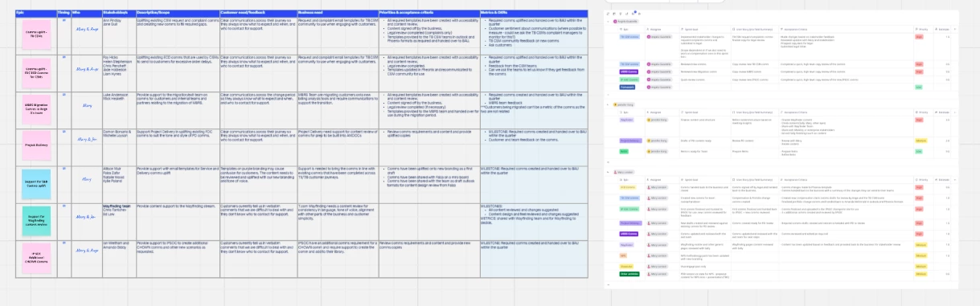
Task: Click the notification-dotted icon in the table toolbar
Action: (634, 14)
